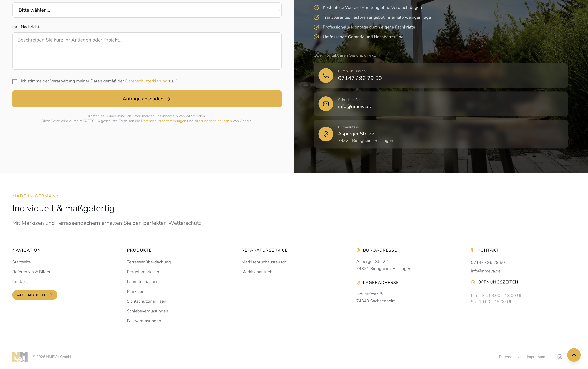Open the Instagram icon in footer
The width and height of the screenshot is (588, 369).
pos(560,357)
